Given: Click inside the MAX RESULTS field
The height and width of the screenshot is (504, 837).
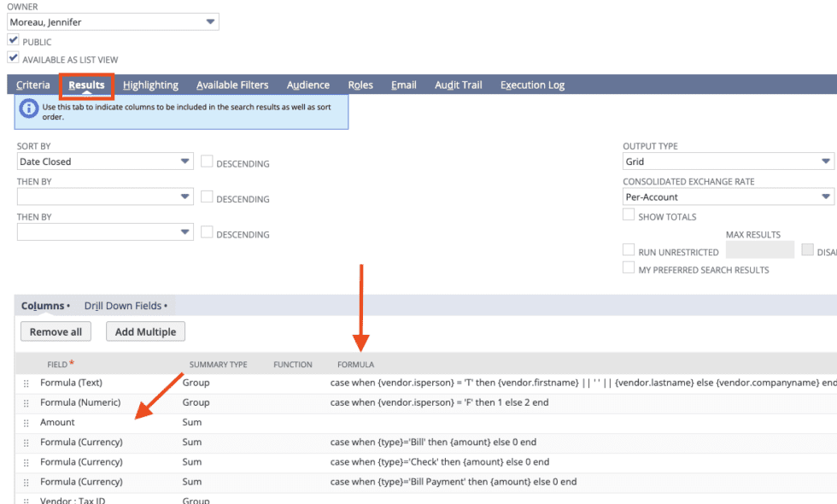Looking at the screenshot, I should 759,249.
